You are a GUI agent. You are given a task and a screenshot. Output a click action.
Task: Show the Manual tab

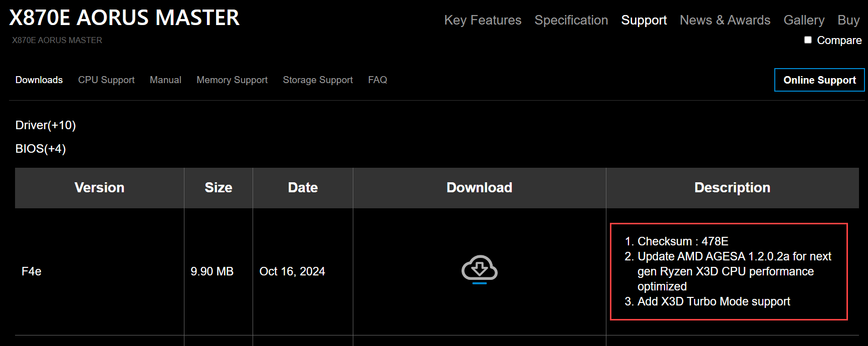pos(165,80)
